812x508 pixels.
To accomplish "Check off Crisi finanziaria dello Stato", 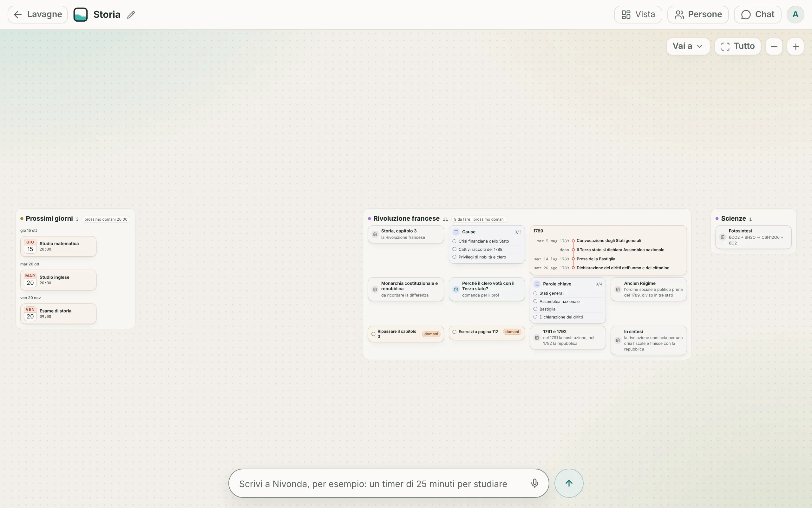I will [x=454, y=241].
